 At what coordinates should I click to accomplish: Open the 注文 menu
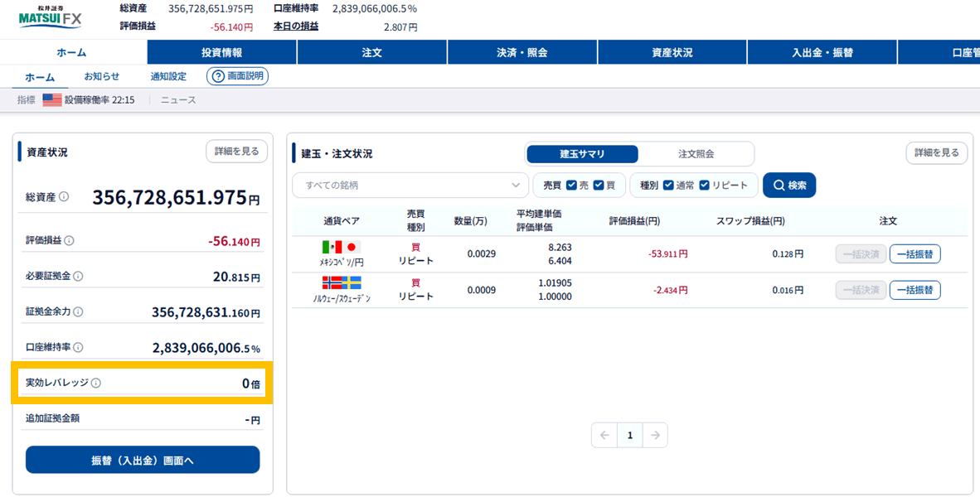[x=372, y=52]
